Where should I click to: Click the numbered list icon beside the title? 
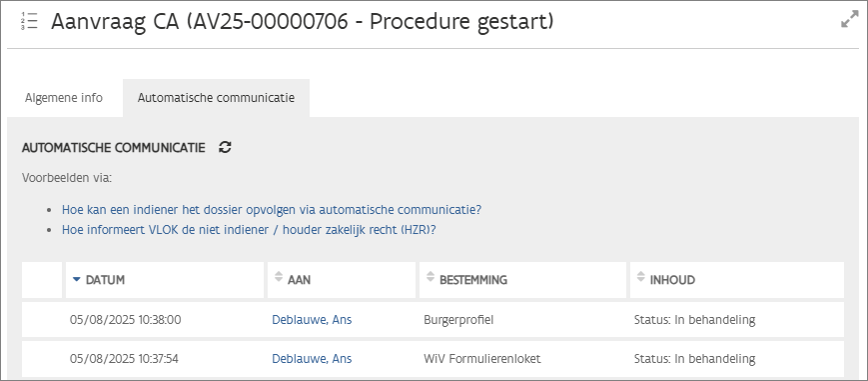(x=29, y=21)
